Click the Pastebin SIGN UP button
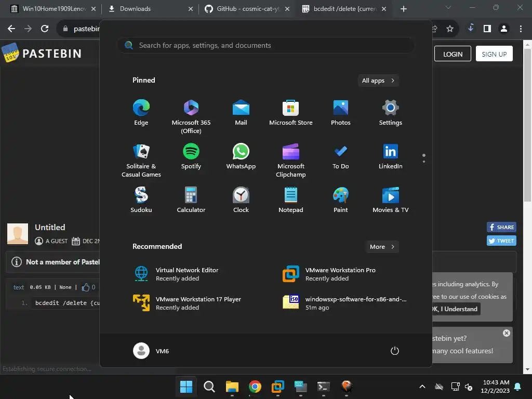Image resolution: width=532 pixels, height=399 pixels. pyautogui.click(x=494, y=54)
